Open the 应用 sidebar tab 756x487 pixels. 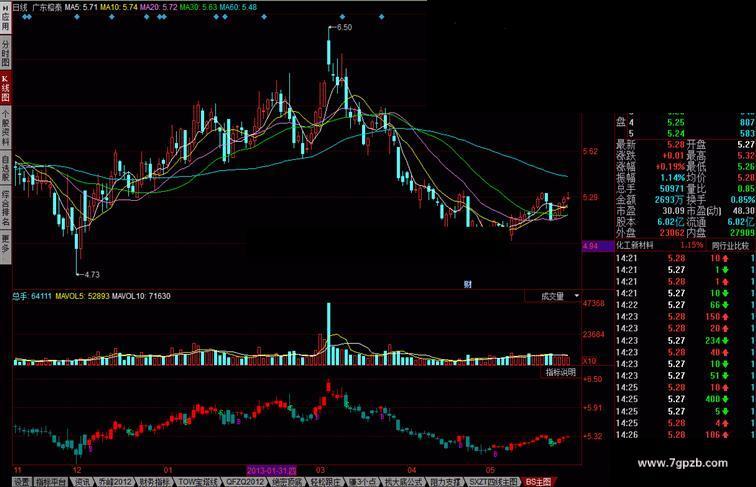click(5, 22)
